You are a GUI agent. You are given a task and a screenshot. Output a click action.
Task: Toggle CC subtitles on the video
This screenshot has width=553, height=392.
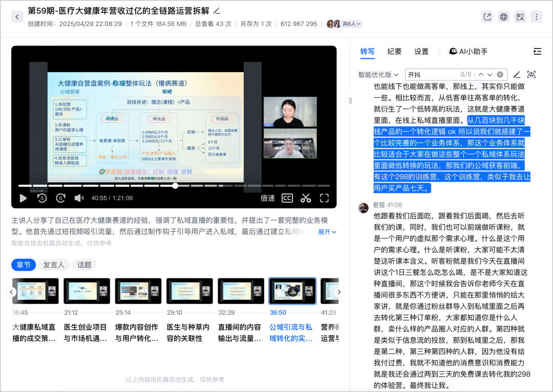point(287,198)
